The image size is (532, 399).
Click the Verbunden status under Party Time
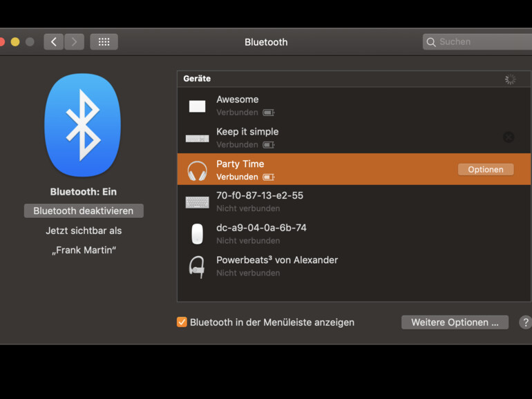pyautogui.click(x=237, y=177)
